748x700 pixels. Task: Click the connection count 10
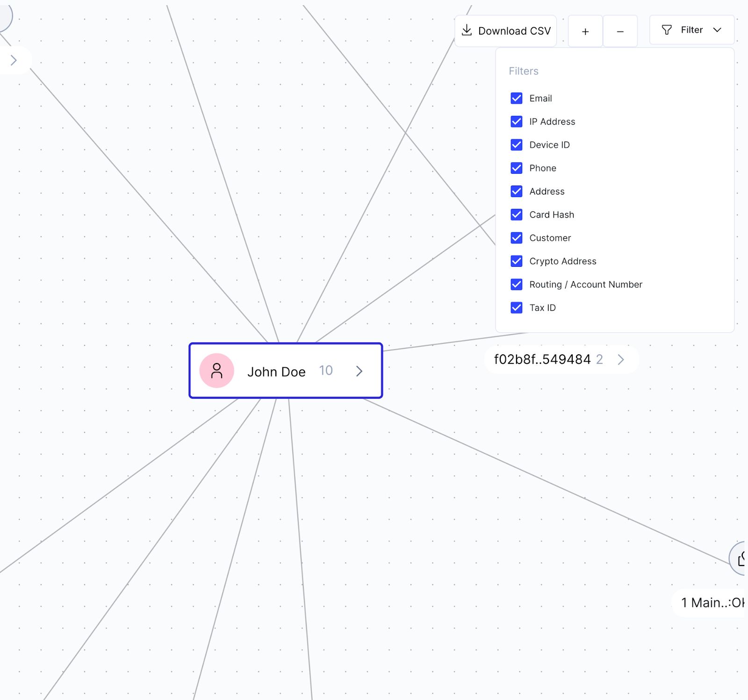(326, 371)
